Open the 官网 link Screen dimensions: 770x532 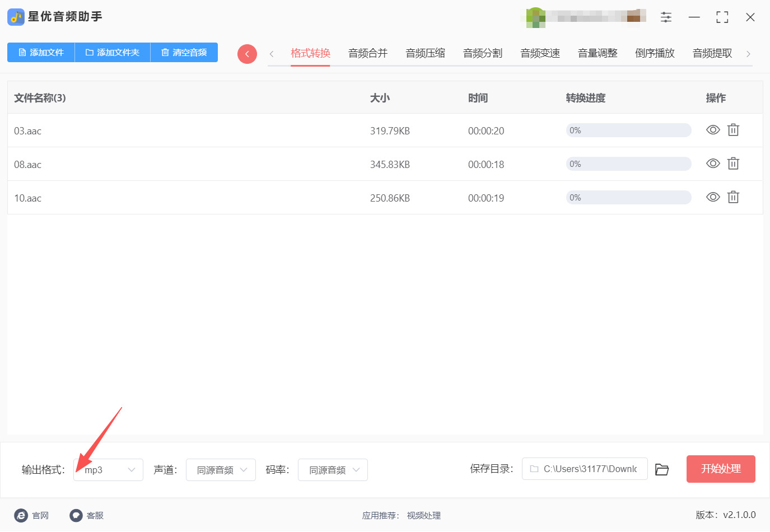coord(31,515)
